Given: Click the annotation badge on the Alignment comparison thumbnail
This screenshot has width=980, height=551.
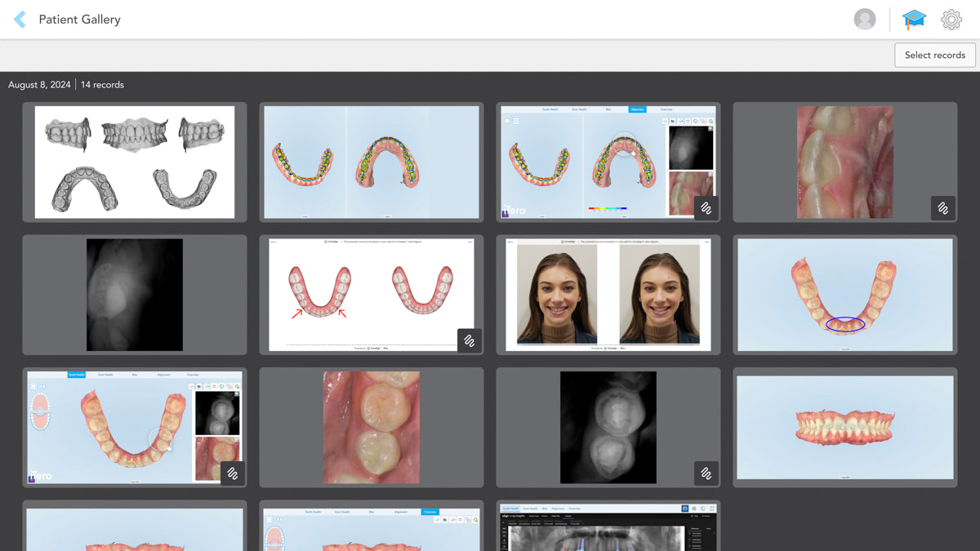Looking at the screenshot, I should 706,208.
